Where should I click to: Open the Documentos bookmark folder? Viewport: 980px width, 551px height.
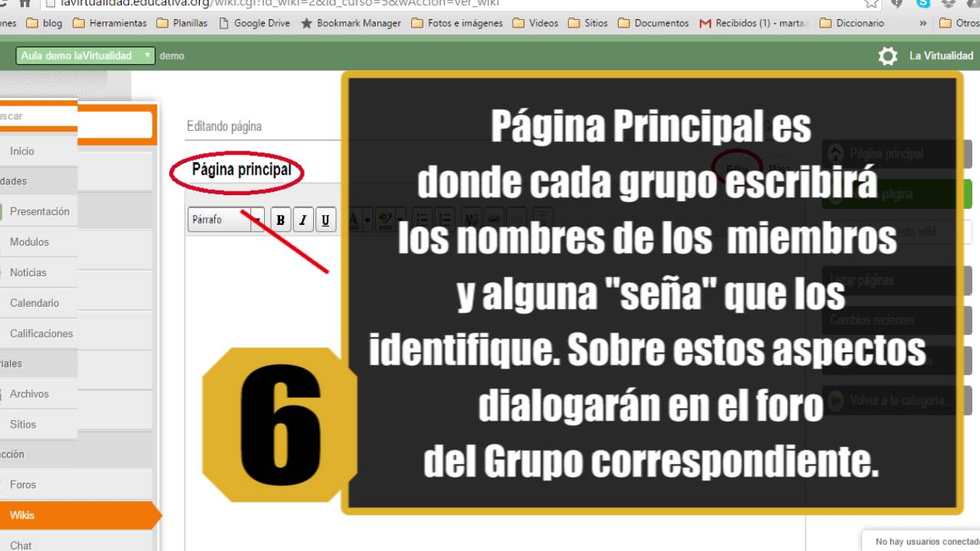(x=653, y=23)
